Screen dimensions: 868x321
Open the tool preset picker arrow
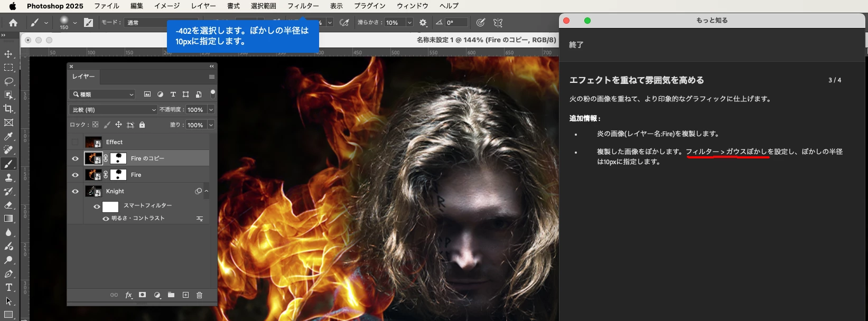[46, 23]
